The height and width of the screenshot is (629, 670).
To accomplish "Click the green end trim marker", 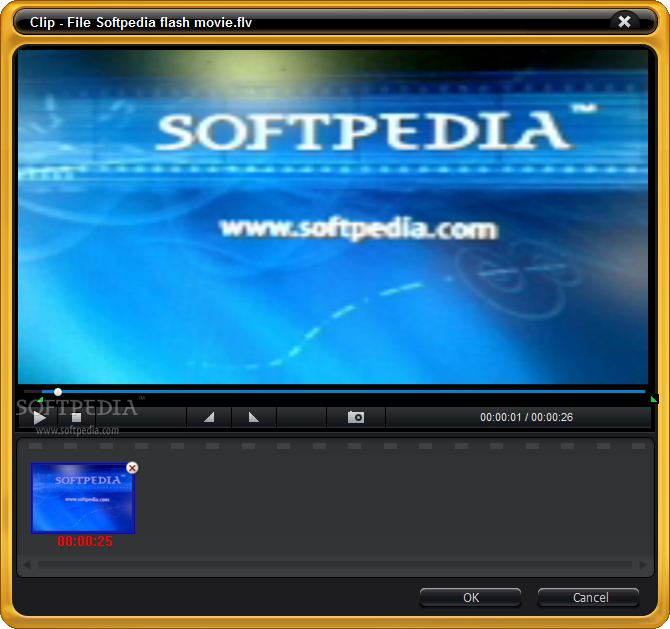I will pyautogui.click(x=654, y=400).
